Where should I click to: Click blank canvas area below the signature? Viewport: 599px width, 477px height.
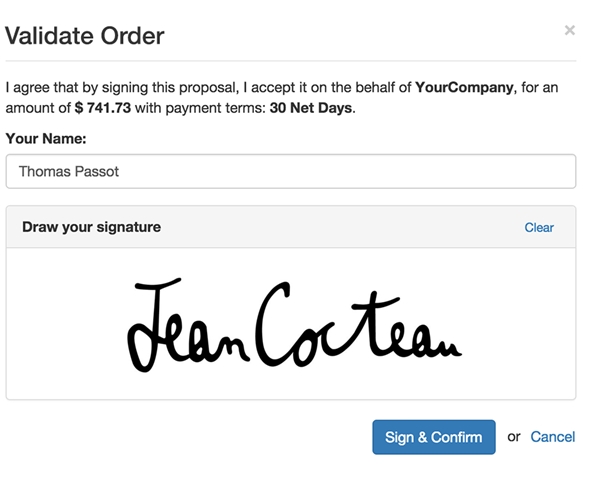[291, 386]
